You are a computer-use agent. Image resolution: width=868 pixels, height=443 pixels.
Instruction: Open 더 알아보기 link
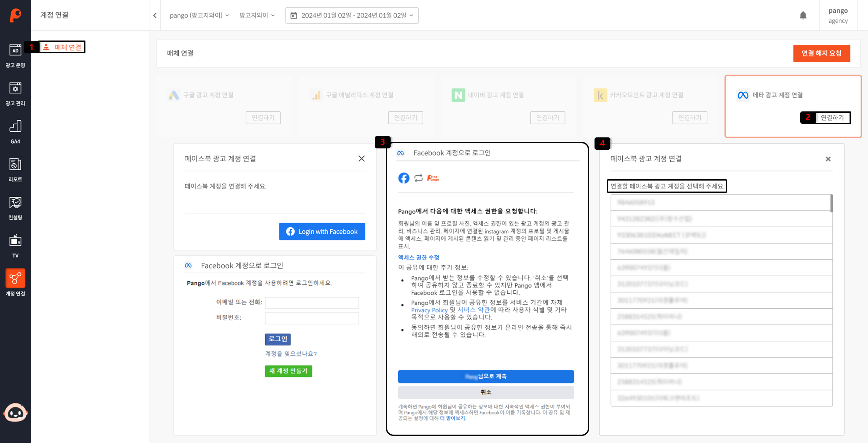452,418
